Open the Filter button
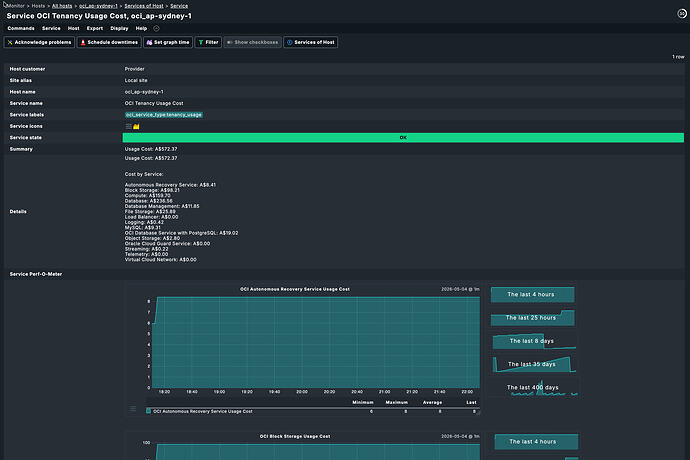The height and width of the screenshot is (460, 690). (x=208, y=42)
